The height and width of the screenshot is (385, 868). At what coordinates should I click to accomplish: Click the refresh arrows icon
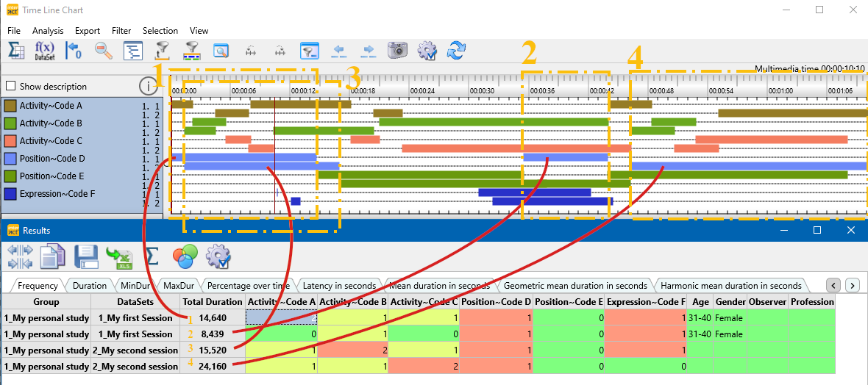(457, 51)
